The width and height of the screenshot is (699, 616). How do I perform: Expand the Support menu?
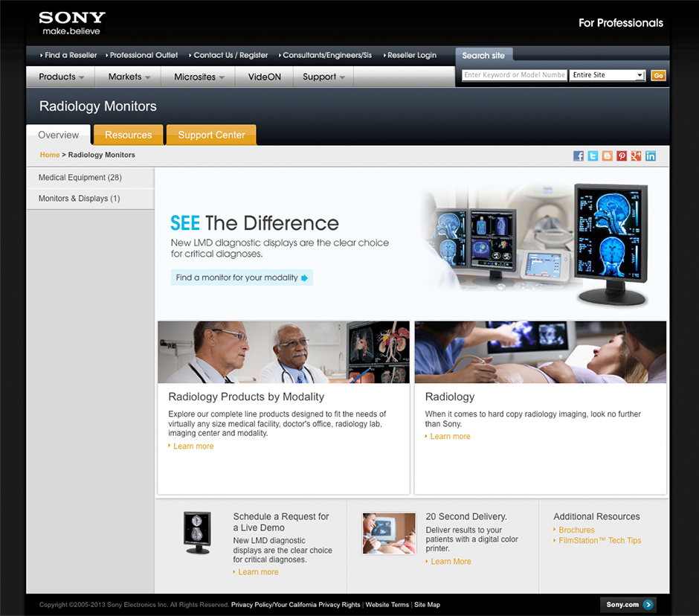pyautogui.click(x=323, y=77)
